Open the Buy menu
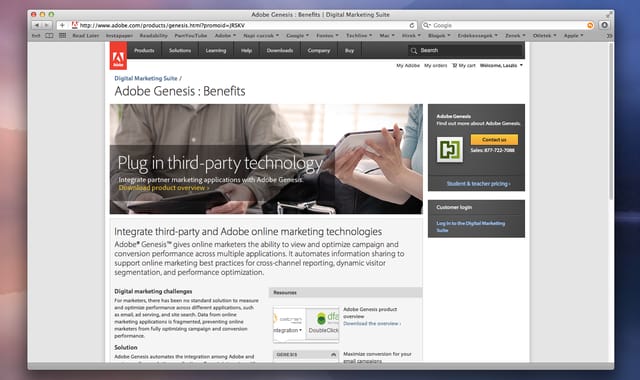Image resolution: width=640 pixels, height=380 pixels. point(349,51)
